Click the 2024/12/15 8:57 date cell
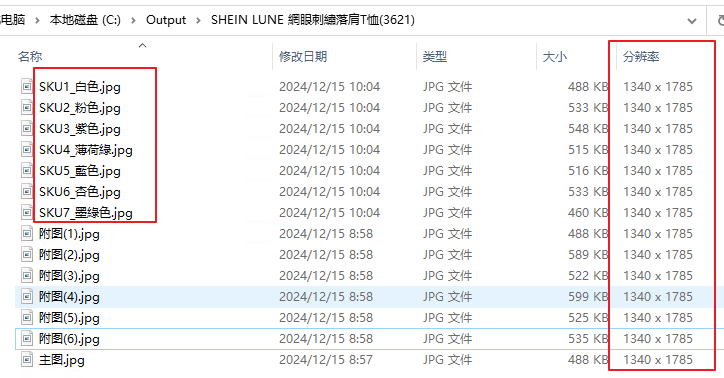Screen dimensions: 724x378 click(326, 360)
